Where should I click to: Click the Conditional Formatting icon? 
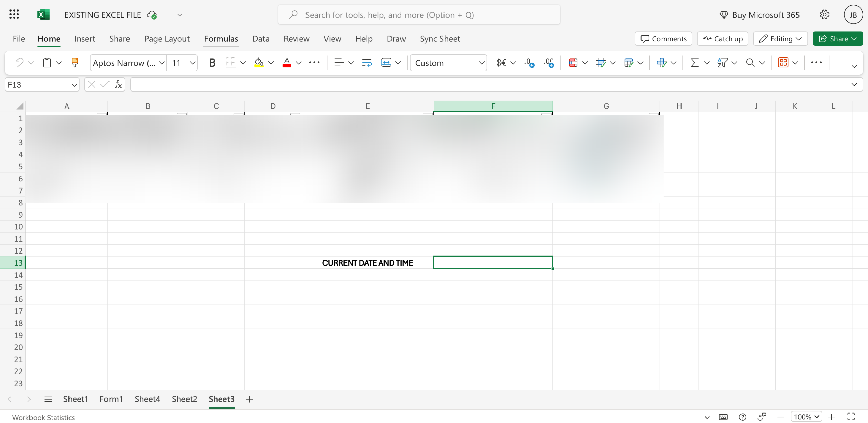pos(573,63)
